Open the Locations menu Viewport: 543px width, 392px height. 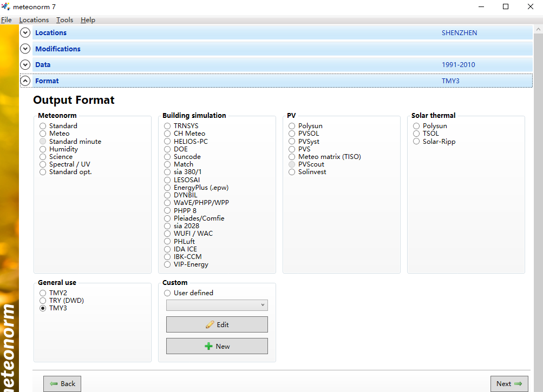click(34, 20)
